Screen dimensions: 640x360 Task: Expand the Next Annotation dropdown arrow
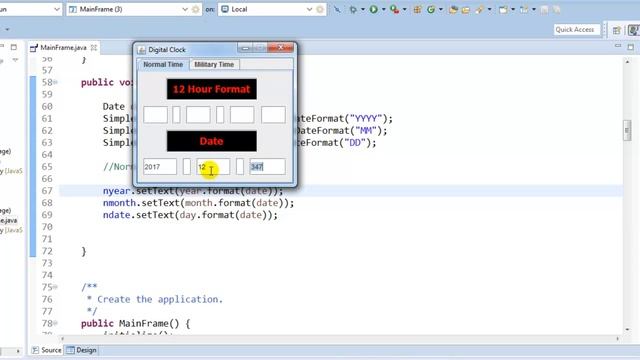click(x=513, y=9)
